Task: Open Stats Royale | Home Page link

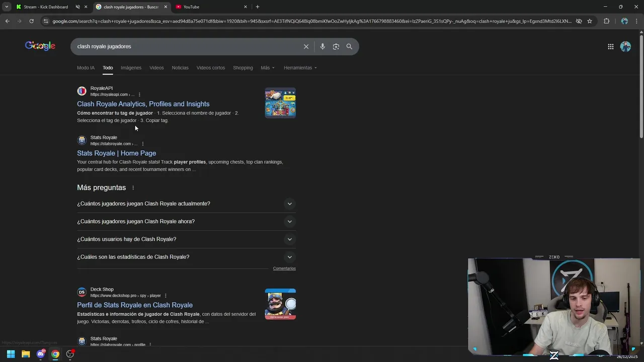Action: pos(117,153)
